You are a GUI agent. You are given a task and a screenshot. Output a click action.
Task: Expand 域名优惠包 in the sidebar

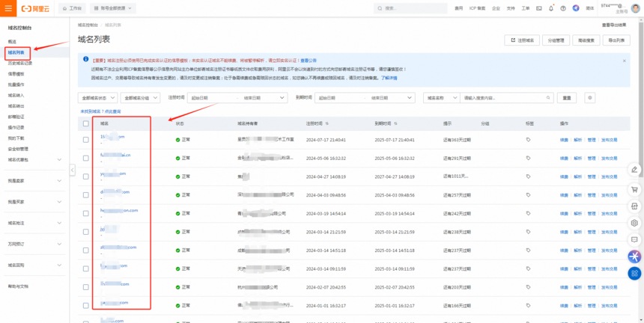33,159
